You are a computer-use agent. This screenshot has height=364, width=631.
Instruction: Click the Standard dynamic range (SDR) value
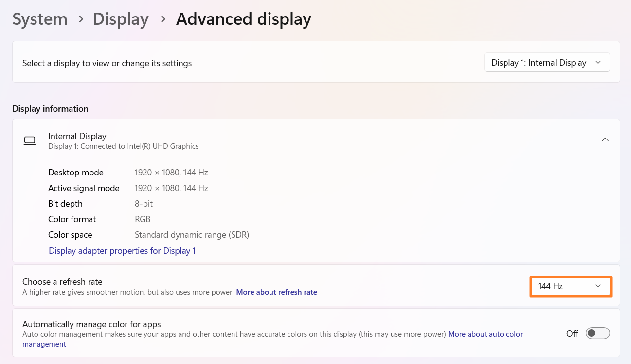tap(192, 235)
